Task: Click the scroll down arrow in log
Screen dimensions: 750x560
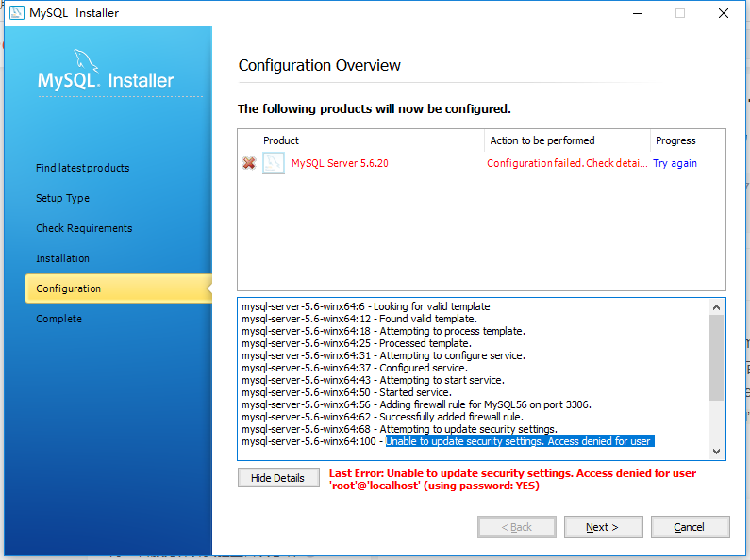Action: click(716, 451)
